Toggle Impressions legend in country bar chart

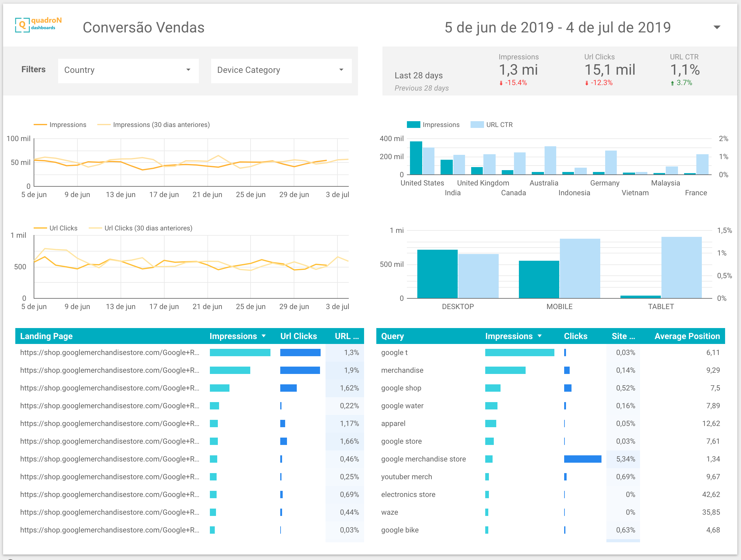(x=433, y=125)
